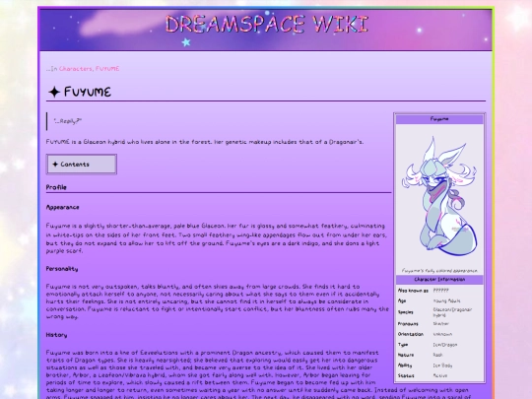Click the Nature row label
Screen dimensions: 532x399
(x=406, y=355)
